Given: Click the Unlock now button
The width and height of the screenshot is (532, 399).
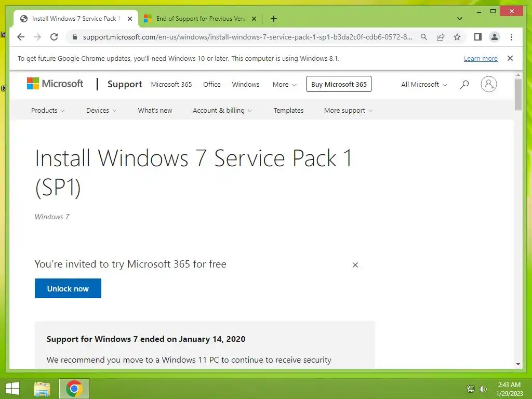Looking at the screenshot, I should [68, 288].
